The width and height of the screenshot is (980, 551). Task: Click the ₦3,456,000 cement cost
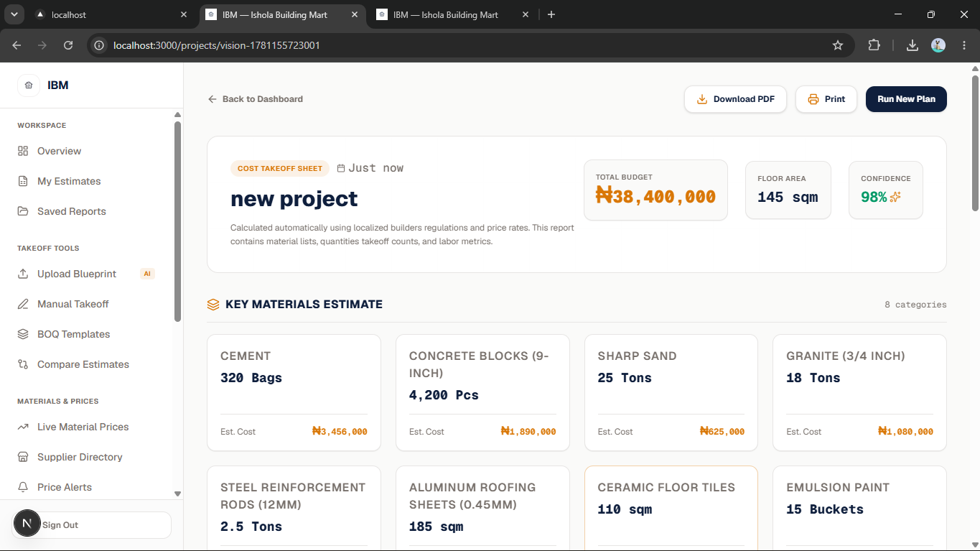[x=340, y=432]
